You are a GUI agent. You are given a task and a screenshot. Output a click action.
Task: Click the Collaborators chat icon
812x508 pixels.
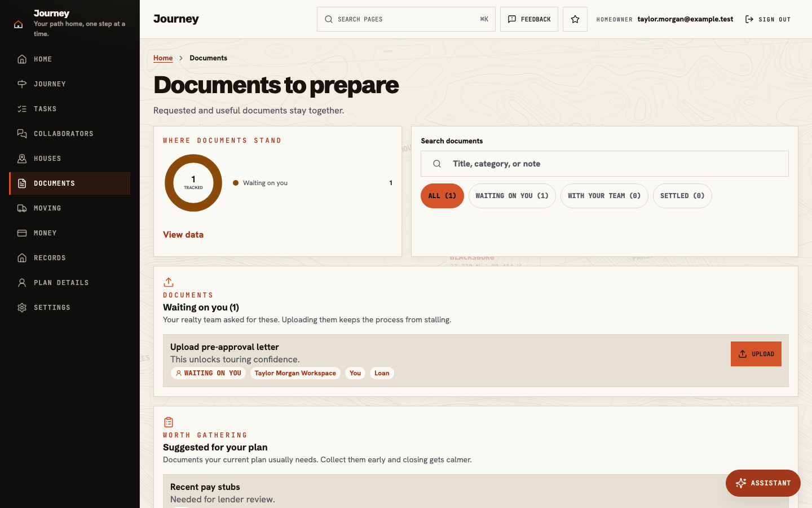(x=22, y=134)
